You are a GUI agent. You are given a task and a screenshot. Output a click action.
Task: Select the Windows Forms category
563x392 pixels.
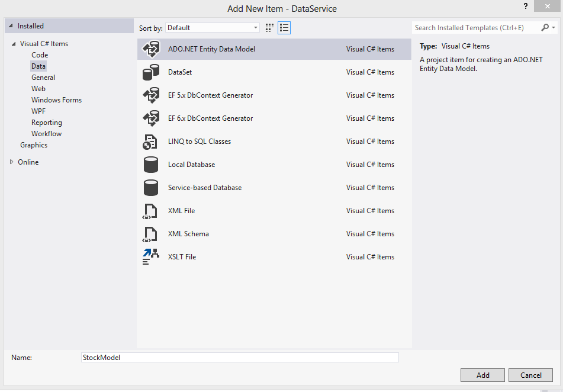pos(56,99)
